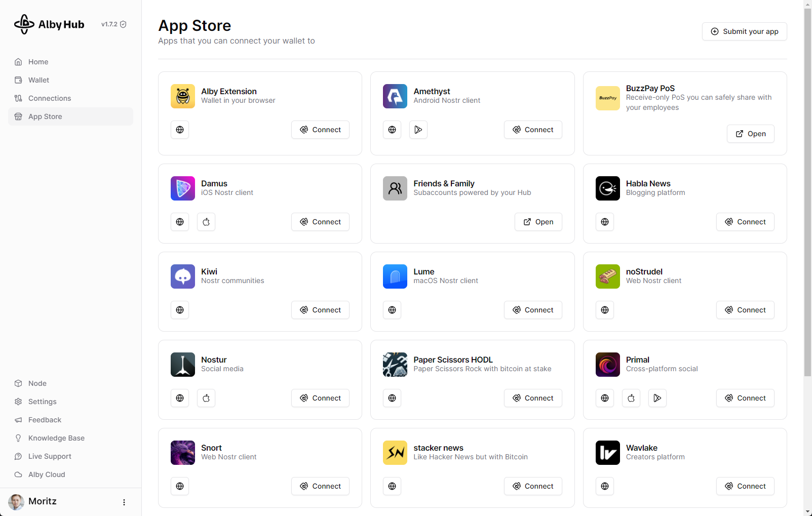The width and height of the screenshot is (812, 516).
Task: Connect the Paper Scissors HODL app
Action: tap(533, 398)
